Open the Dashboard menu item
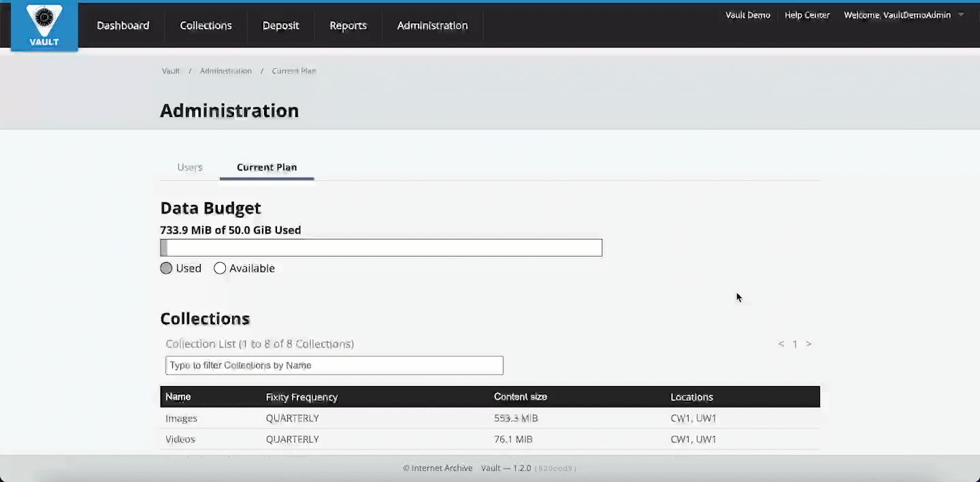Screen dimensions: 980x482 pos(122,25)
